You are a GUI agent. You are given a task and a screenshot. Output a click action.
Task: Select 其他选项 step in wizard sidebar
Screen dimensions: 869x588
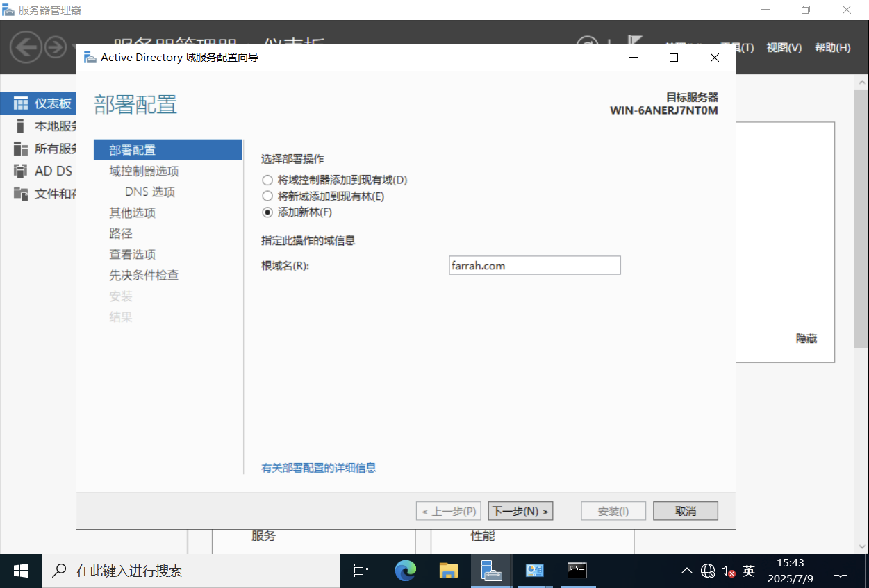tap(132, 212)
